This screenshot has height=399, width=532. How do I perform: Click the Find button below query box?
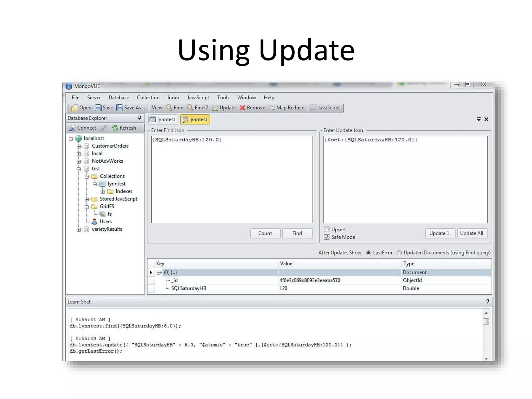coord(297,233)
